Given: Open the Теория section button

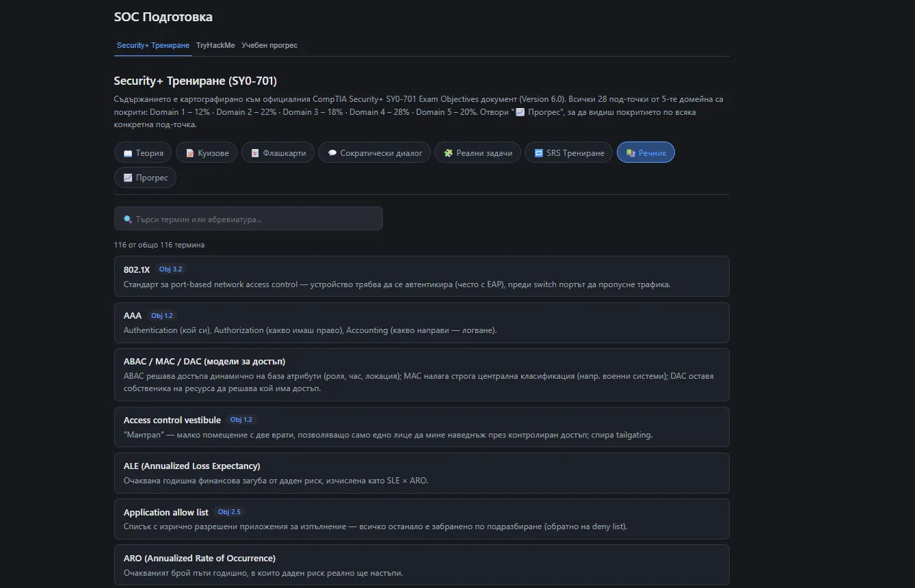Looking at the screenshot, I should [x=143, y=152].
